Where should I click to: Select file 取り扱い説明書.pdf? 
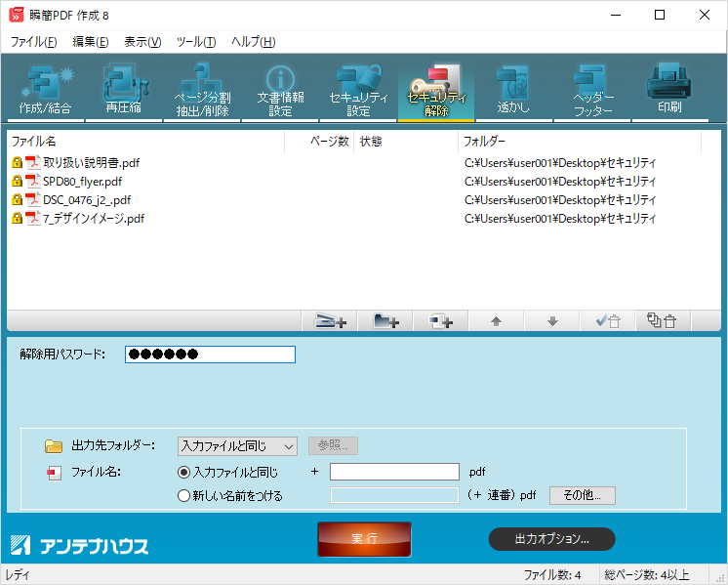click(91, 163)
